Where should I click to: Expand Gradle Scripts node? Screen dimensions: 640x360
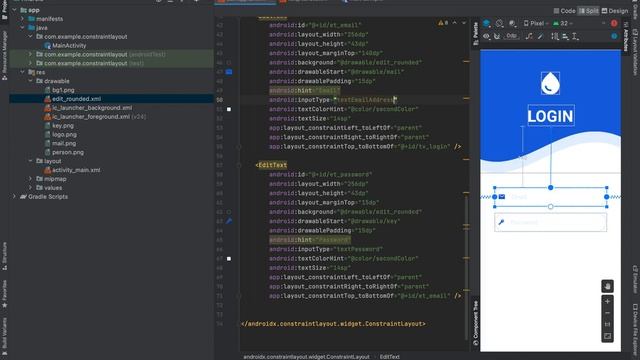[15, 197]
